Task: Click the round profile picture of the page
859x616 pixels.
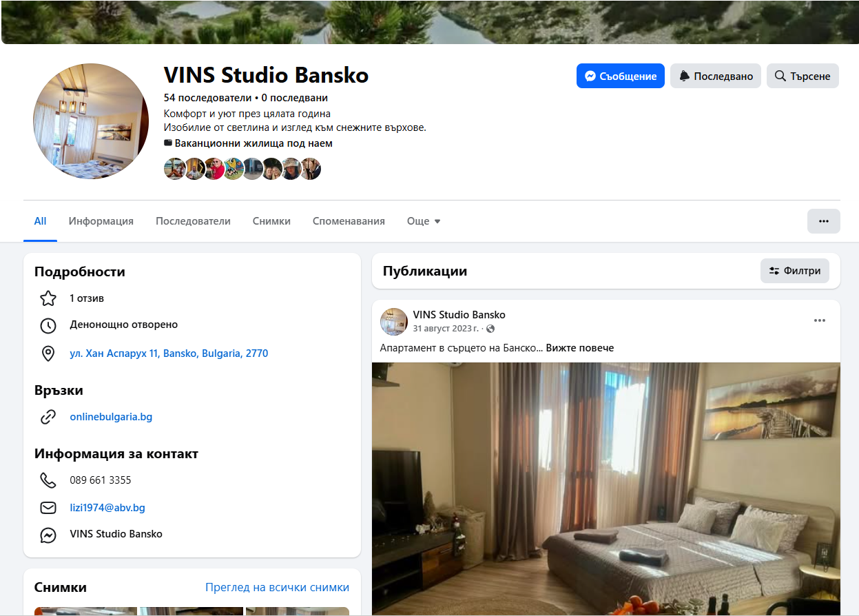Action: pyautogui.click(x=91, y=121)
